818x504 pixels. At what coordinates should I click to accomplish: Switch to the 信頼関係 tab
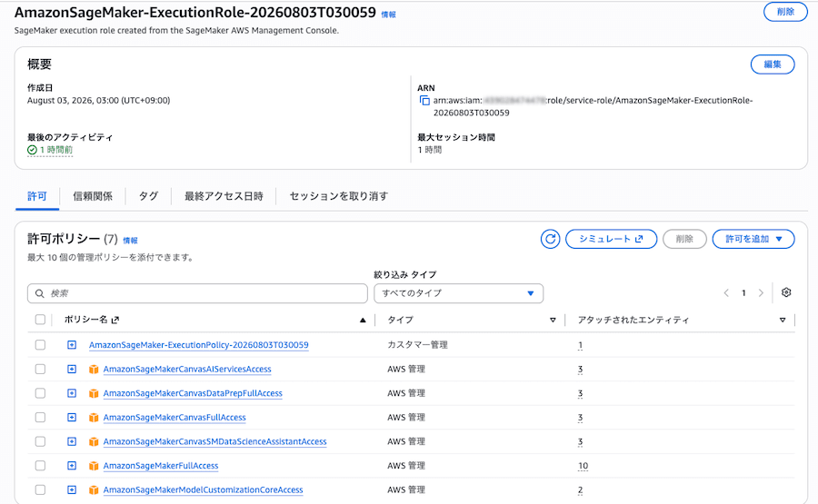pos(93,196)
